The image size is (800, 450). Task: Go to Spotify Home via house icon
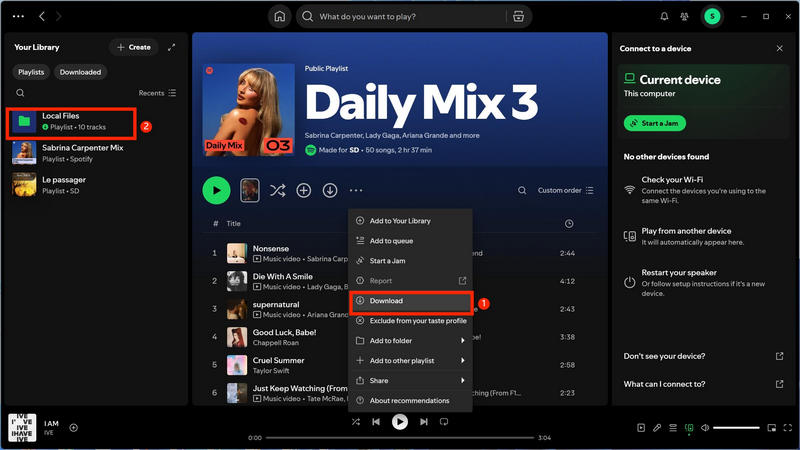click(280, 16)
